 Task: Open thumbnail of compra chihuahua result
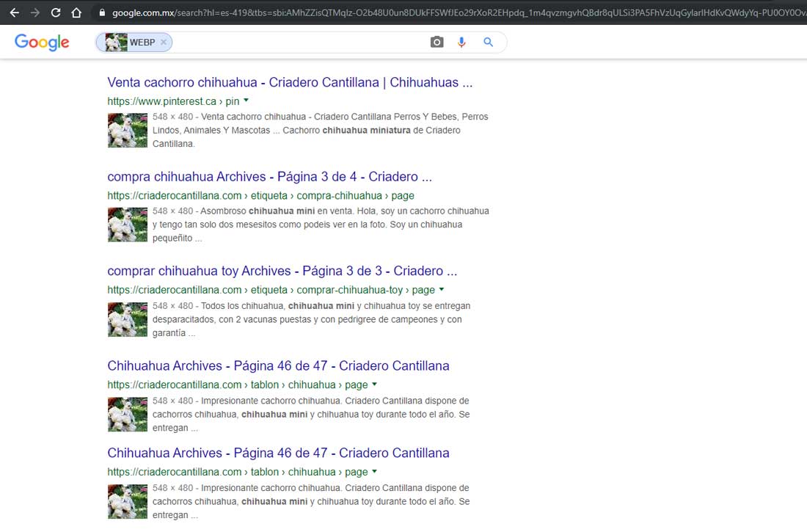pos(127,225)
